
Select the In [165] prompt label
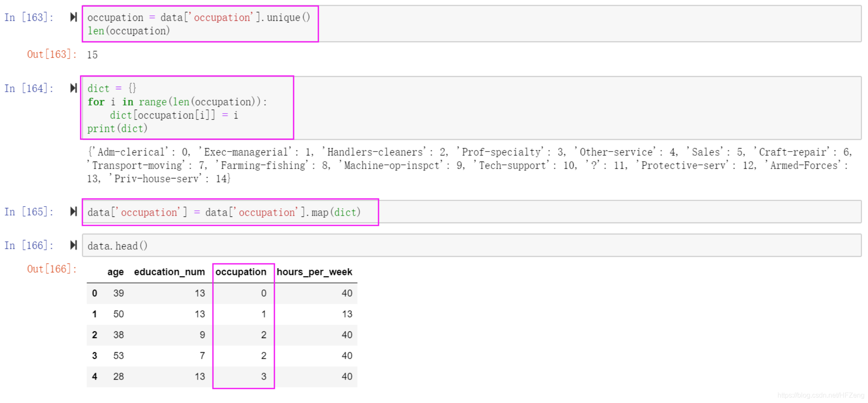coord(29,212)
